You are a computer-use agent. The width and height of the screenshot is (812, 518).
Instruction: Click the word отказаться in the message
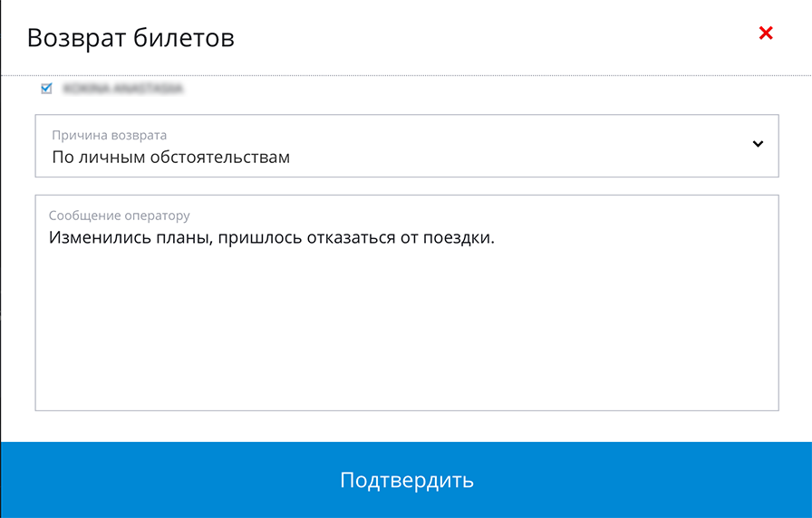point(351,238)
